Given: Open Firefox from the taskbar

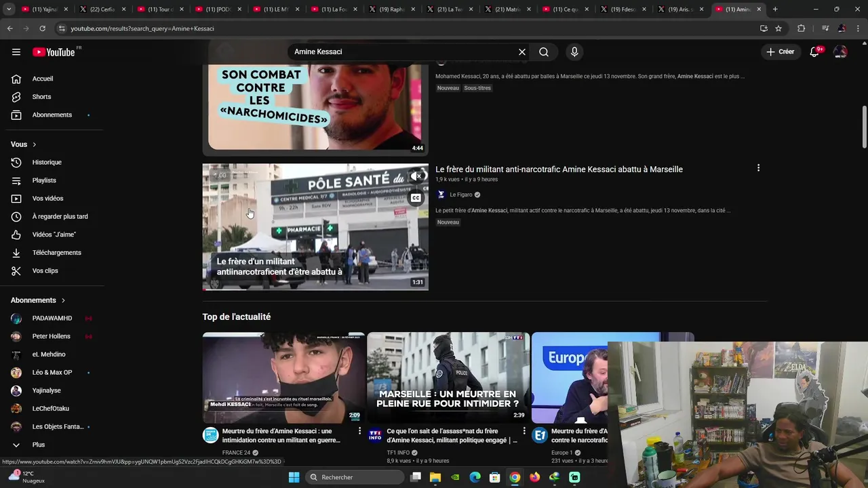Looking at the screenshot, I should [534, 477].
